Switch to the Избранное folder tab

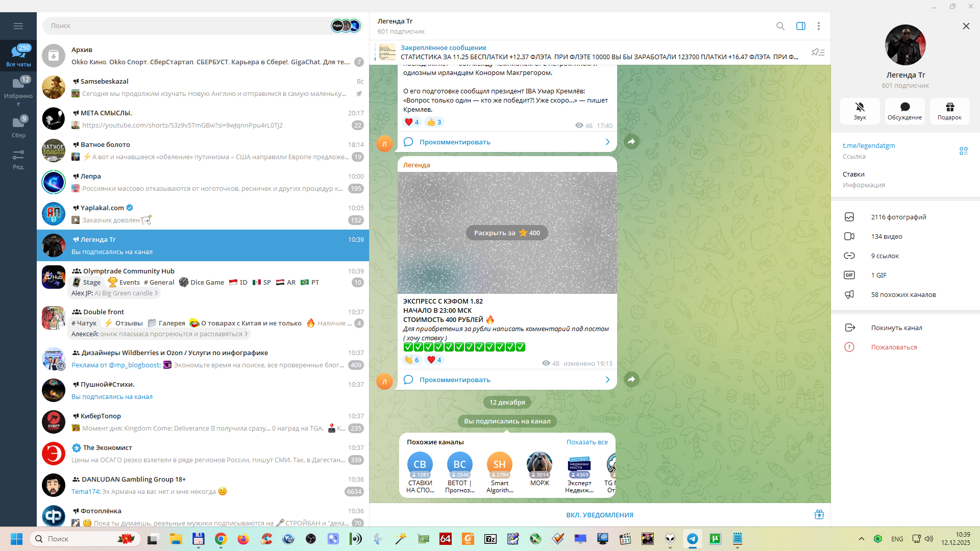pos(18,89)
